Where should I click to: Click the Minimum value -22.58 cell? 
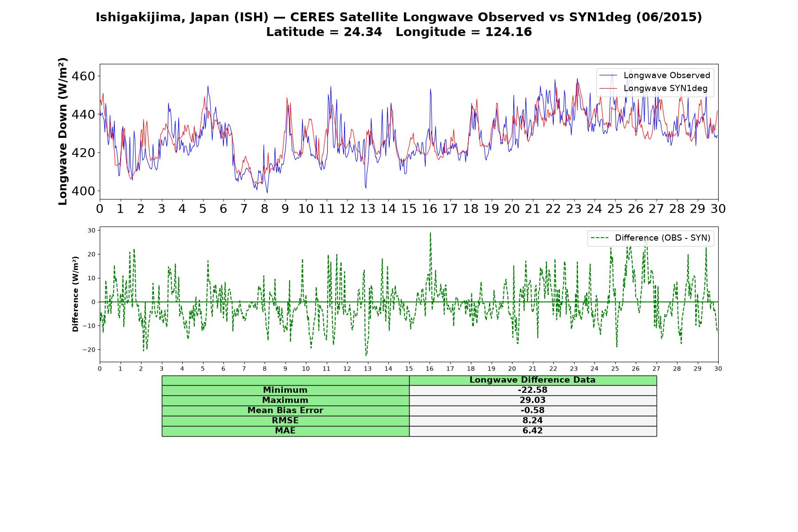(532, 390)
